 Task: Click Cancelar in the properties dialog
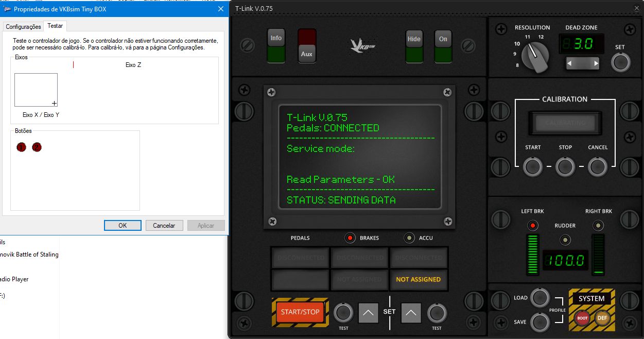pyautogui.click(x=164, y=225)
